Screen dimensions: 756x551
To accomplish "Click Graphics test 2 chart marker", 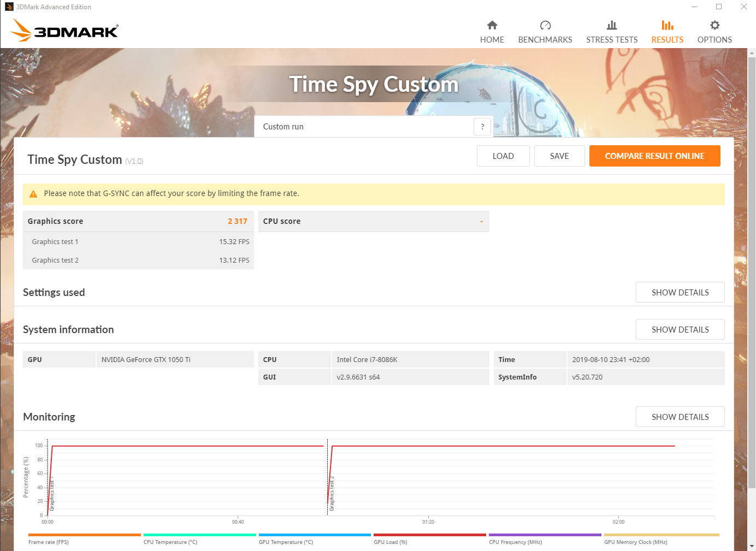I will pos(332,494).
